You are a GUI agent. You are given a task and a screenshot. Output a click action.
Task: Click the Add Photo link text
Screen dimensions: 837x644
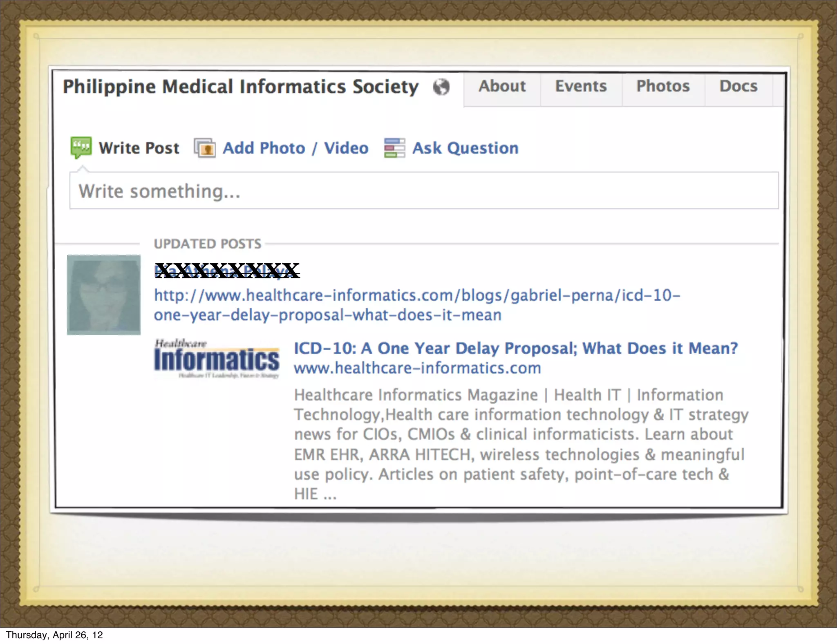click(264, 148)
